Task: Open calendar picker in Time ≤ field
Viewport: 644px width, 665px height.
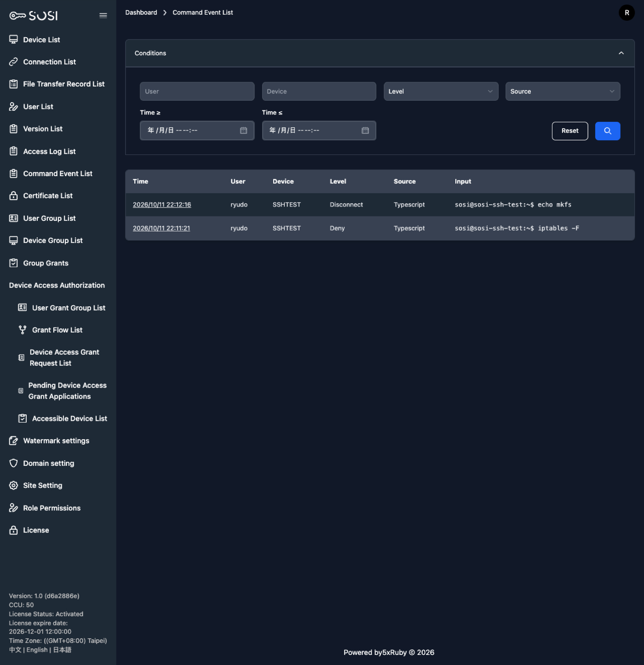Action: tap(365, 131)
